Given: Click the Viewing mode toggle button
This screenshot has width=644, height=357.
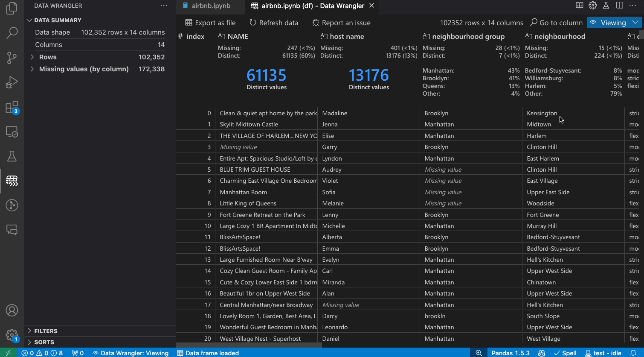Looking at the screenshot, I should tap(608, 23).
